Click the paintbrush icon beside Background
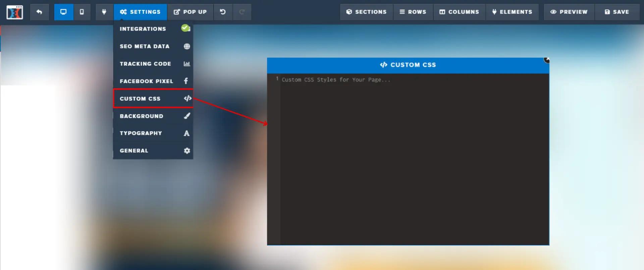This screenshot has height=270, width=644. coord(187,116)
